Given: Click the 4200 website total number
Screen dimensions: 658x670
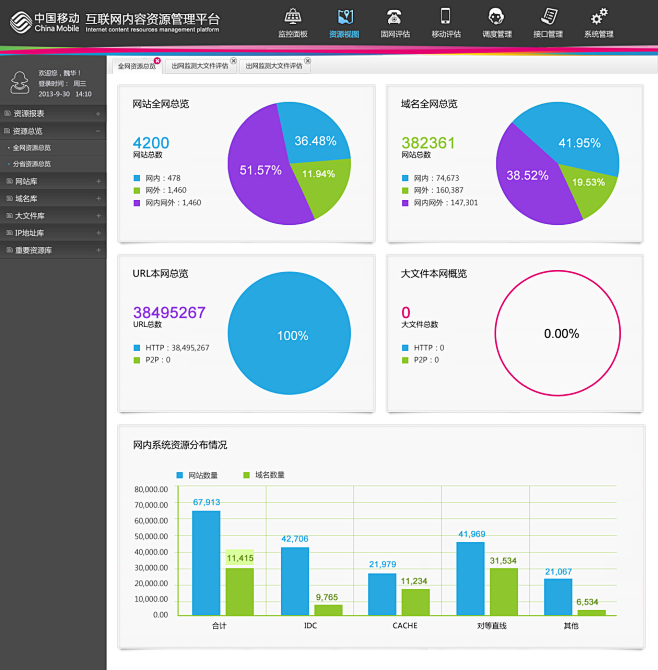Looking at the screenshot, I should (x=151, y=143).
